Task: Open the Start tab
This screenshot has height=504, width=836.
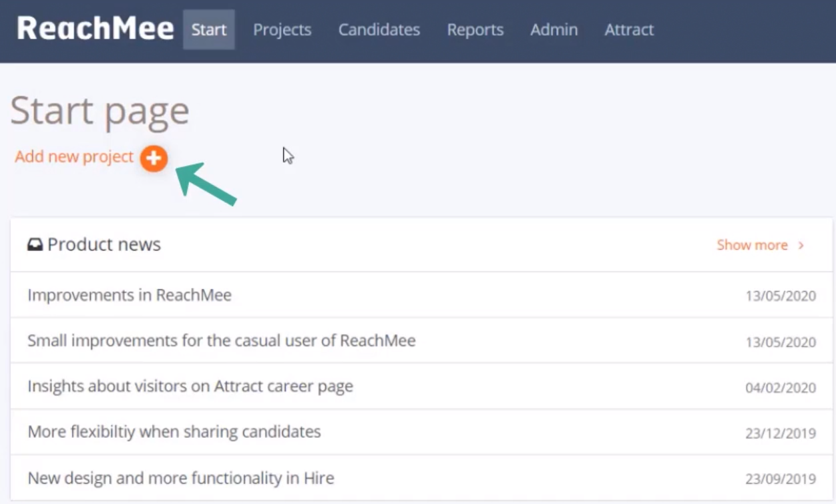Action: click(209, 29)
